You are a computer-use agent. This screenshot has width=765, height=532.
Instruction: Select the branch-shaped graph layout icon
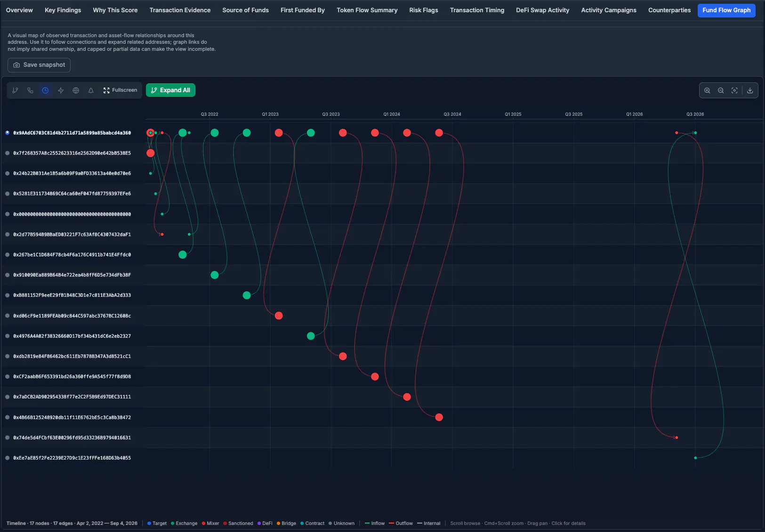[x=15, y=90]
